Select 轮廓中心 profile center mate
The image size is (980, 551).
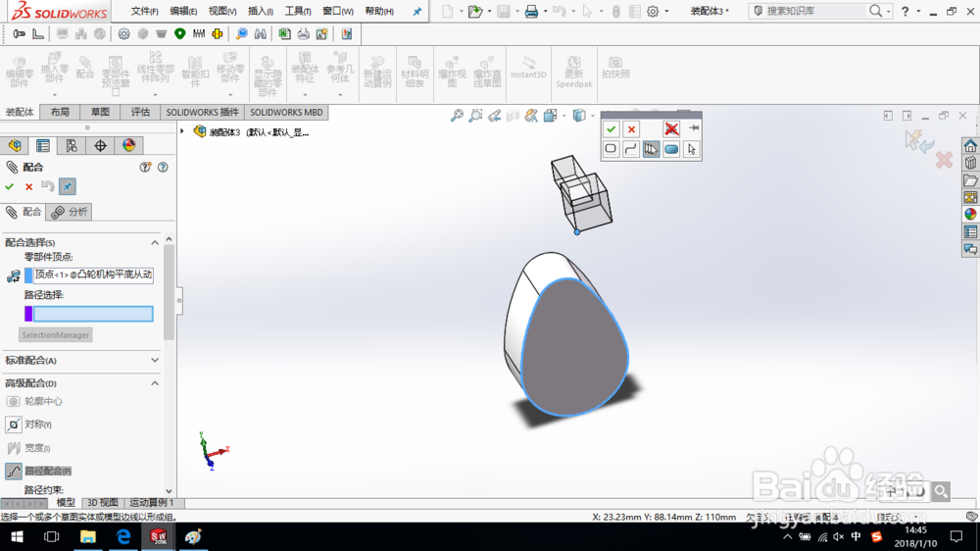33,402
